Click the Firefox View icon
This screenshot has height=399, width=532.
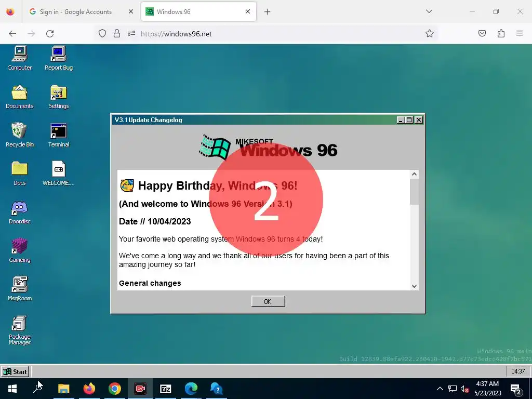click(10, 11)
